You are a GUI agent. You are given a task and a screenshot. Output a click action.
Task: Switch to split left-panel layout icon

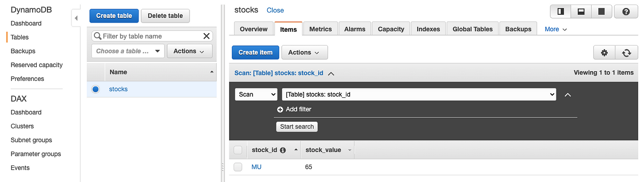pos(561,12)
